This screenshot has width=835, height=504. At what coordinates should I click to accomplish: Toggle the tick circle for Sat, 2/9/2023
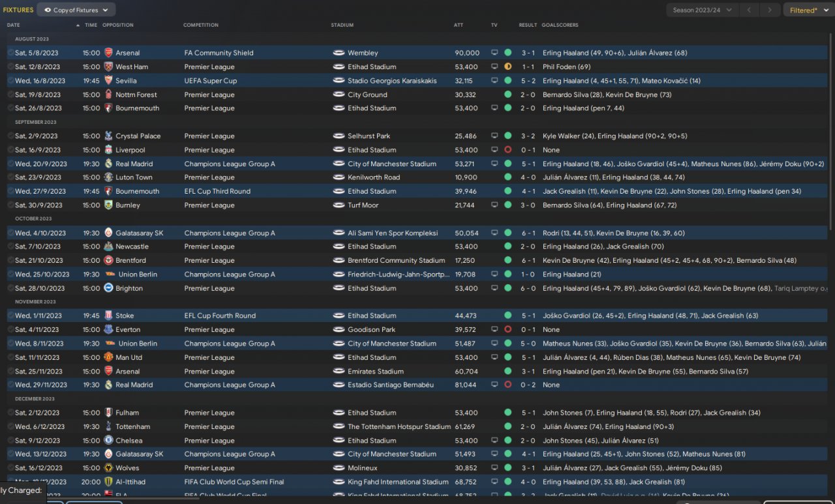pos(10,136)
